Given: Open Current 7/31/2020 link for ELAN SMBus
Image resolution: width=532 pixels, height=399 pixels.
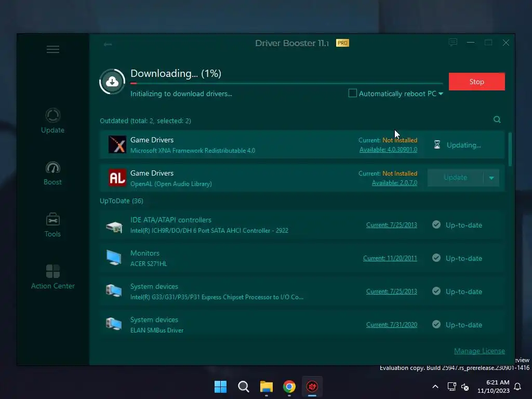Looking at the screenshot, I should pyautogui.click(x=392, y=325).
